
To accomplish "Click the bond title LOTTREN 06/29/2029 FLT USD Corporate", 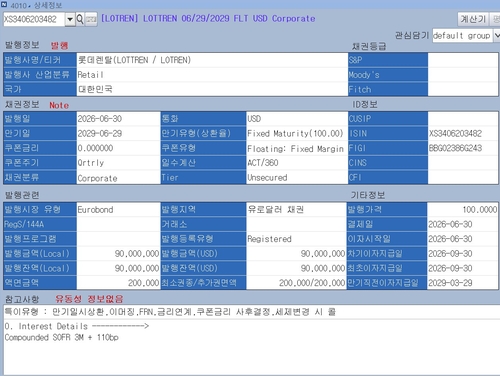I will (x=208, y=18).
